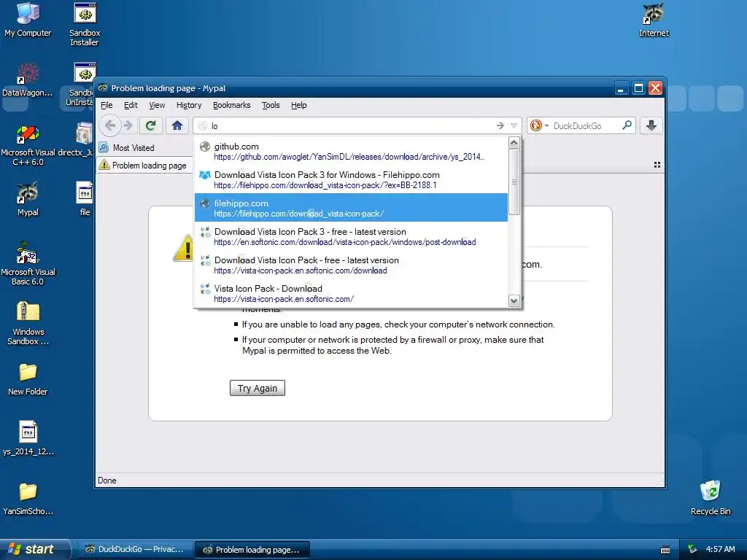
Task: Select Internet desktop shortcut
Action: point(654,20)
